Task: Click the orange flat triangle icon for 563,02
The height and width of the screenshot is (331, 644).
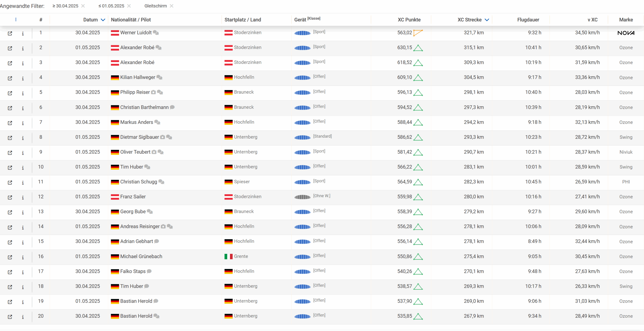Action: 418,33
